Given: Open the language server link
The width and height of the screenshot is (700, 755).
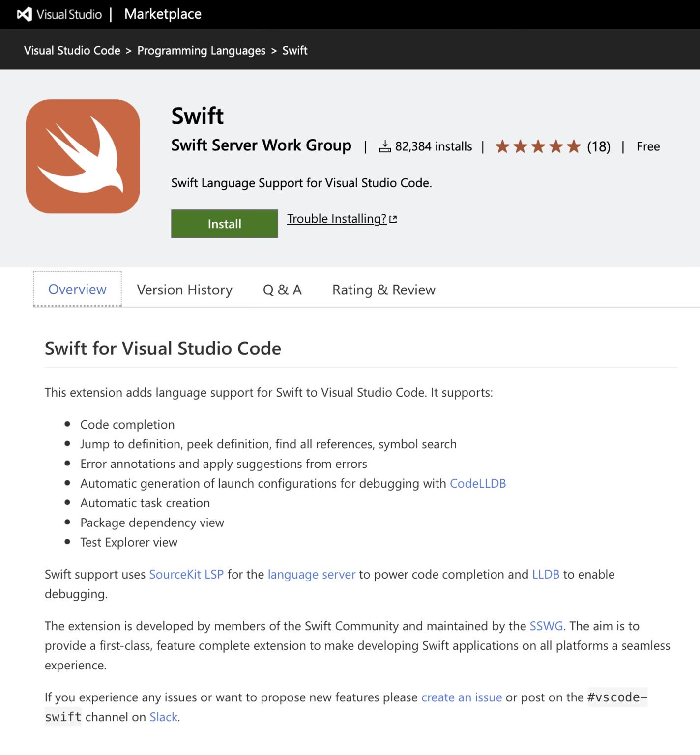Looking at the screenshot, I should (312, 574).
